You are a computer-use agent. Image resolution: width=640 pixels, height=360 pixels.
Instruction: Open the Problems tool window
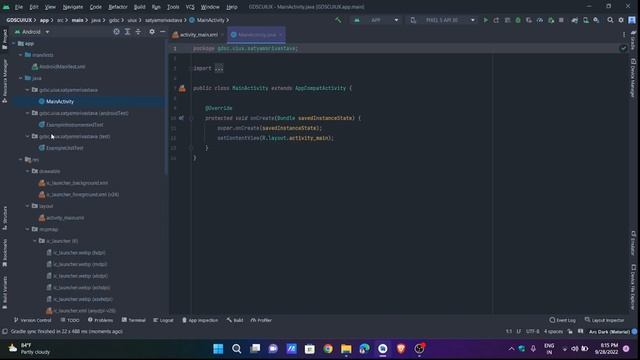(100, 320)
